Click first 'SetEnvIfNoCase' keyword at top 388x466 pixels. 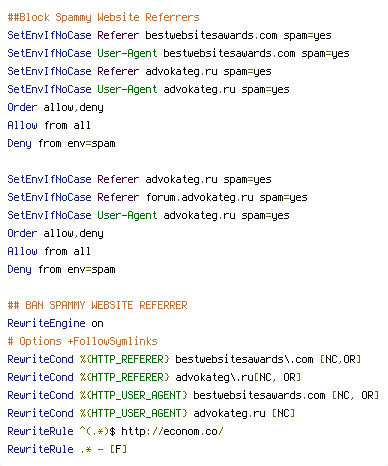pos(49,35)
